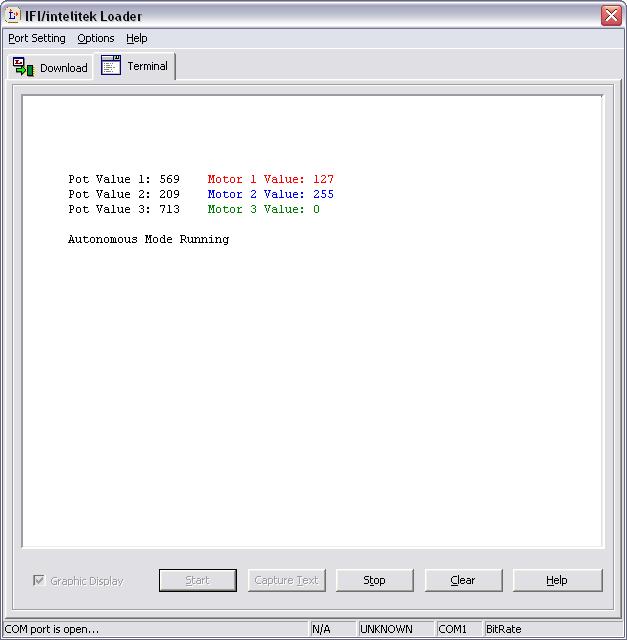Close the IFI/intelitek Loader window

(x=611, y=16)
